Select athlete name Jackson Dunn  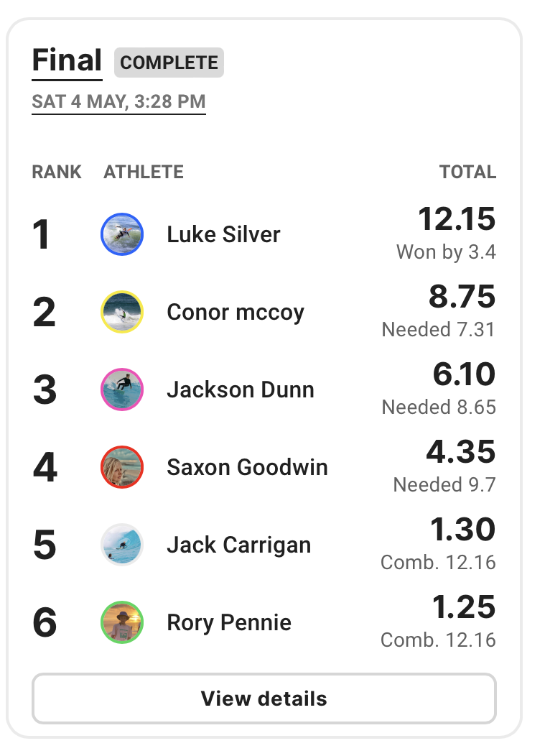pyautogui.click(x=241, y=389)
